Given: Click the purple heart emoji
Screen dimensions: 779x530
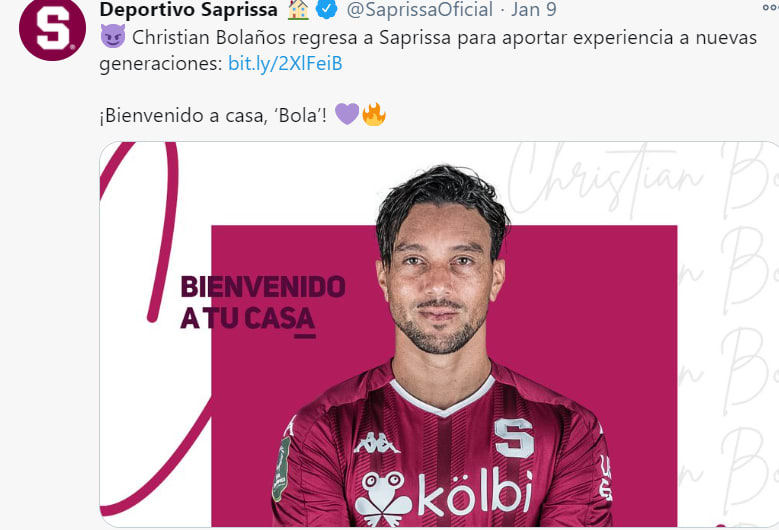Looking at the screenshot, I should pyautogui.click(x=347, y=114).
